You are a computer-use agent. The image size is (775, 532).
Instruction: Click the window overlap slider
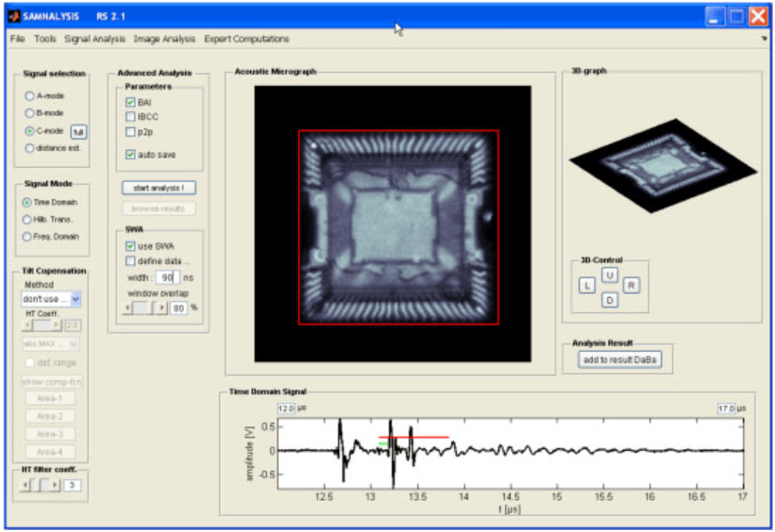pos(147,308)
